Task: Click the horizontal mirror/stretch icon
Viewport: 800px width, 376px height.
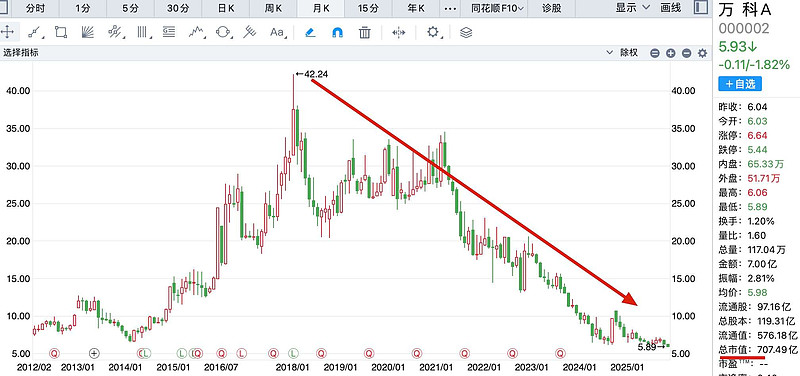Action: (398, 33)
